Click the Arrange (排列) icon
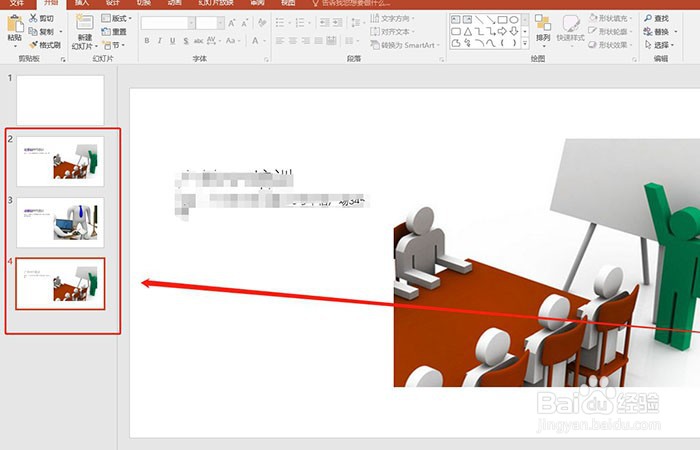 click(x=543, y=23)
